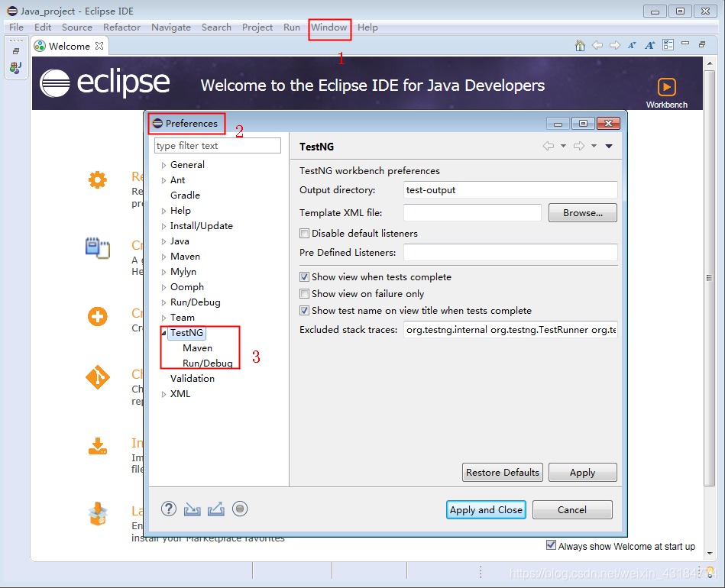The height and width of the screenshot is (588, 725).
Task: Click the export preferences icon
Action: [x=216, y=509]
